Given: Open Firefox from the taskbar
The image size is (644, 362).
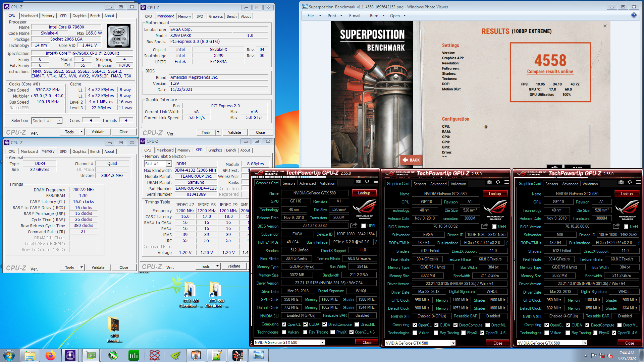Looking at the screenshot, I should 50,355.
